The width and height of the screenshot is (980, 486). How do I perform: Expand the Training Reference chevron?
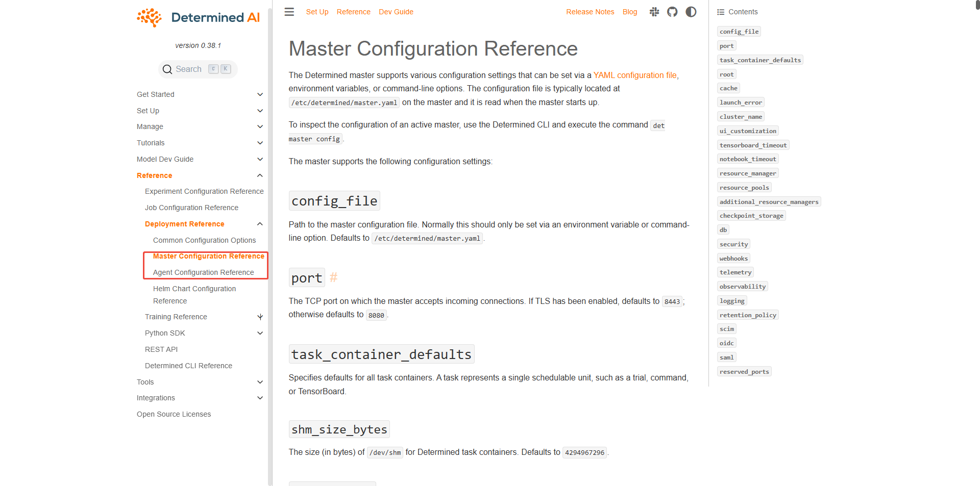260,317
